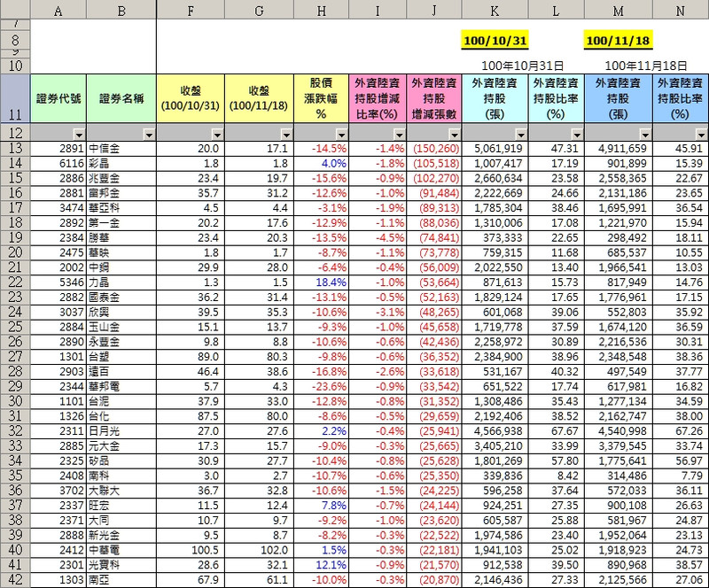
Task: Expand the 外資陸資持股增減比率(%) filter arrow
Action: (x=400, y=135)
